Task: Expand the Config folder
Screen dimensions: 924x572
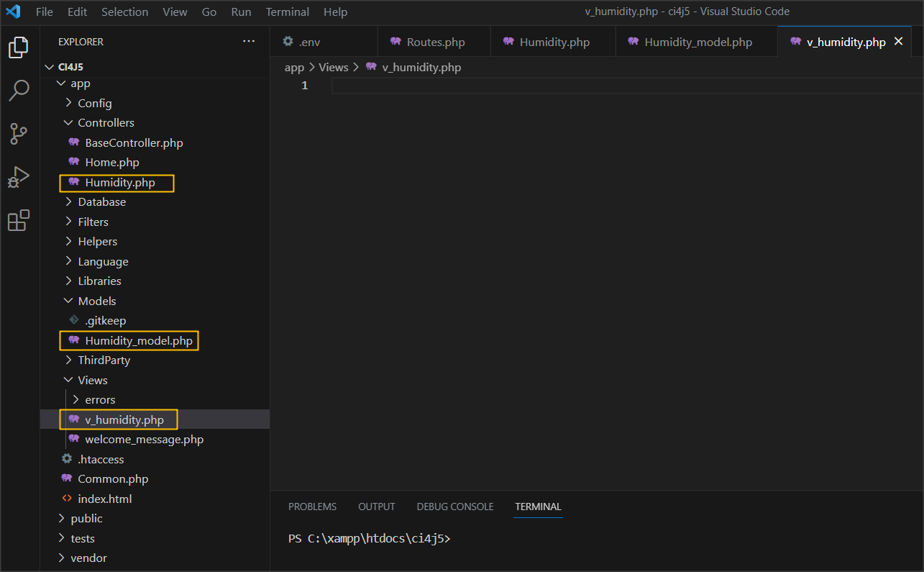Action: coord(68,103)
